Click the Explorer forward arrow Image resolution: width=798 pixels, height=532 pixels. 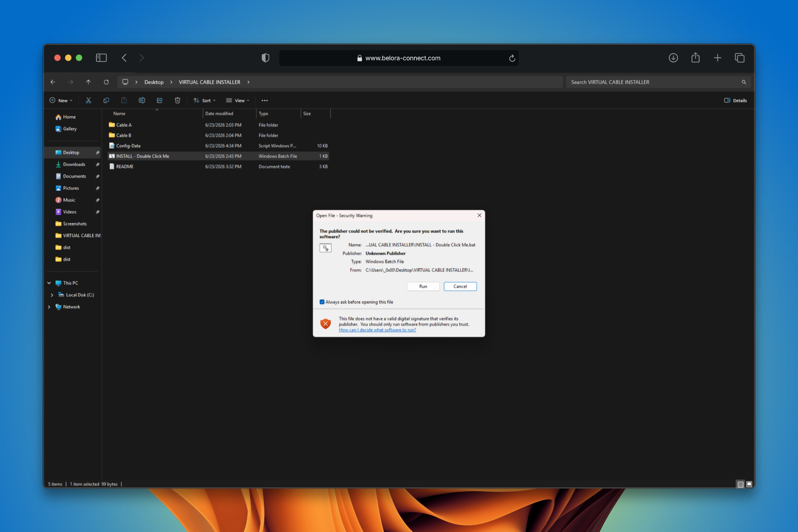71,82
